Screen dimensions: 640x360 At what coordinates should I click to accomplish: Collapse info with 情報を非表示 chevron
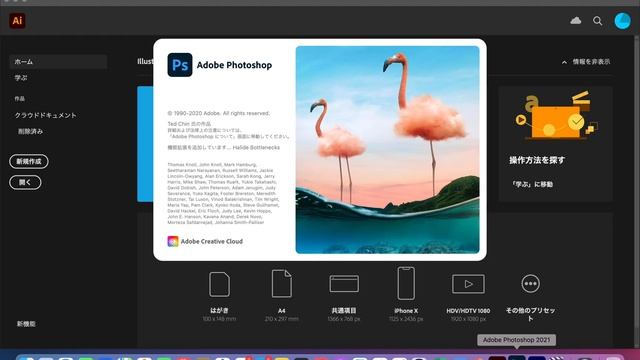(564, 62)
